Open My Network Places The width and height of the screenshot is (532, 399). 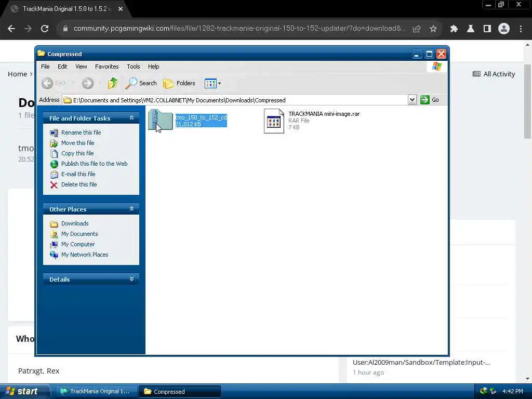pyautogui.click(x=85, y=255)
